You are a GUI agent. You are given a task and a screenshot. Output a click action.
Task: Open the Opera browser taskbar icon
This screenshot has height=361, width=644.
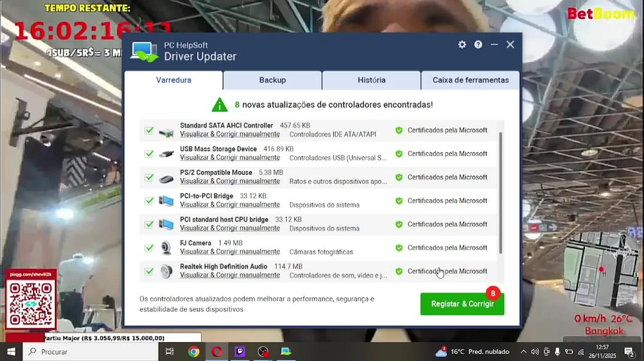217,351
